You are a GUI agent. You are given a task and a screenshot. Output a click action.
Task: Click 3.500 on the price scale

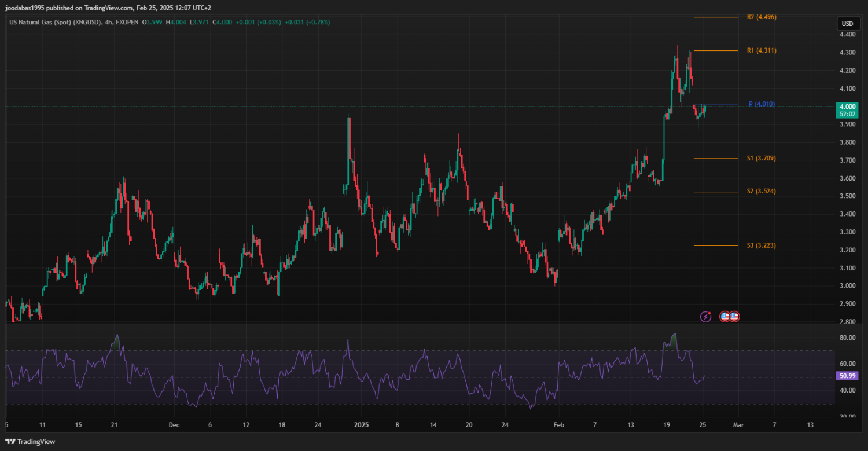pos(847,196)
